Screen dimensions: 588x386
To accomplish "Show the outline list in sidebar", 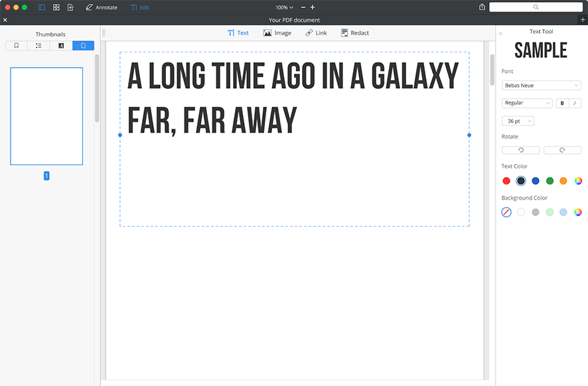I will pyautogui.click(x=38, y=46).
